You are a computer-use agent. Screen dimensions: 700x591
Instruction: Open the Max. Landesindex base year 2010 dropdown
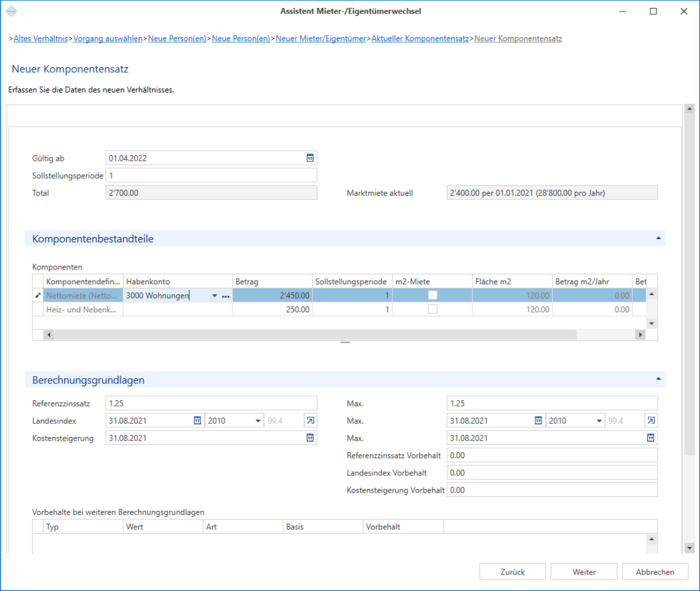pyautogui.click(x=599, y=421)
